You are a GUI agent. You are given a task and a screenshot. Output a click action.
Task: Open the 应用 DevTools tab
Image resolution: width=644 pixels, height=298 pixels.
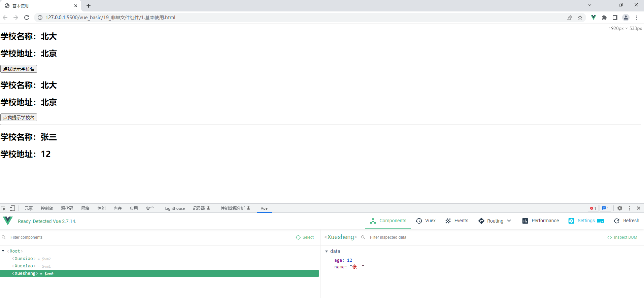(134, 208)
